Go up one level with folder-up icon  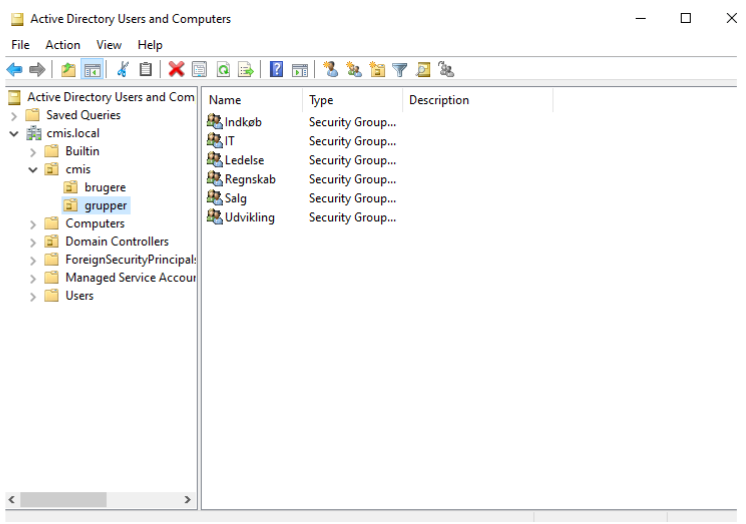(68, 70)
